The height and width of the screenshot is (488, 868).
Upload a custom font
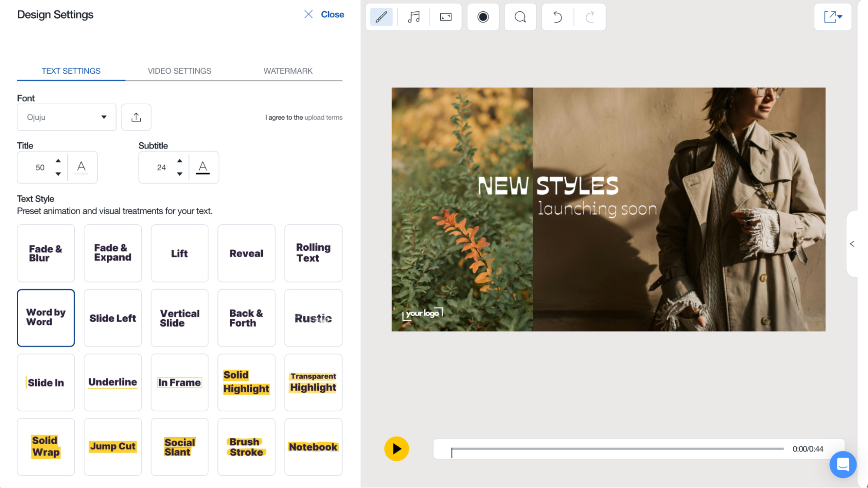[136, 117]
